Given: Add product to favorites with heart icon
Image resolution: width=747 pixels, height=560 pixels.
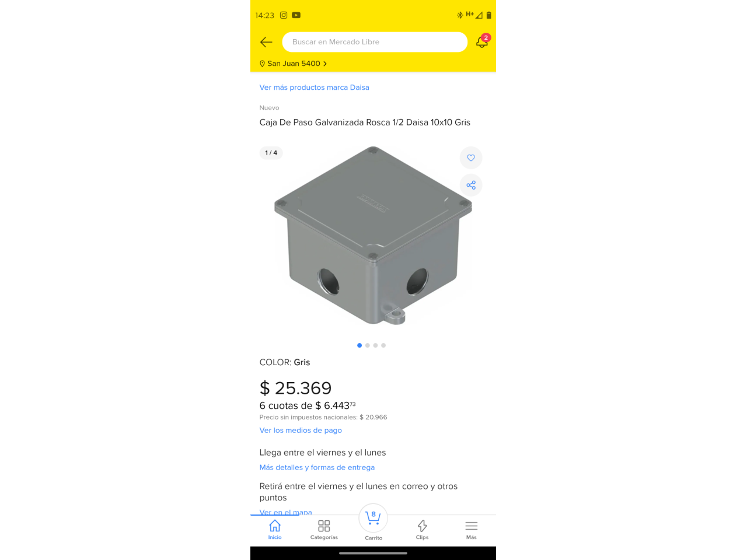Looking at the screenshot, I should pyautogui.click(x=471, y=158).
